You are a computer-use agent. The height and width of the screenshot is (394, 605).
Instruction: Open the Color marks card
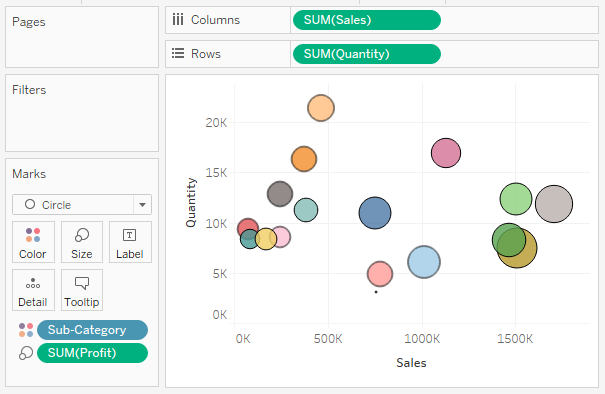33,242
